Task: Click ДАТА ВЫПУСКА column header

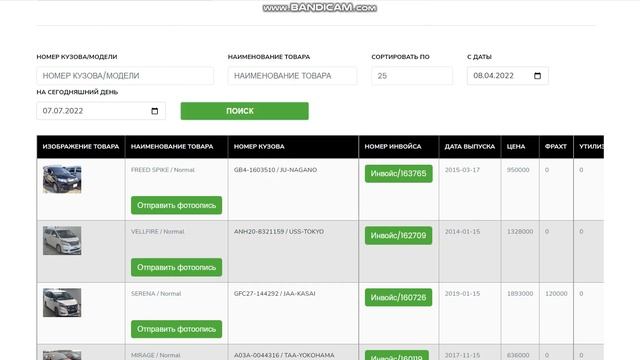Action: [x=470, y=147]
